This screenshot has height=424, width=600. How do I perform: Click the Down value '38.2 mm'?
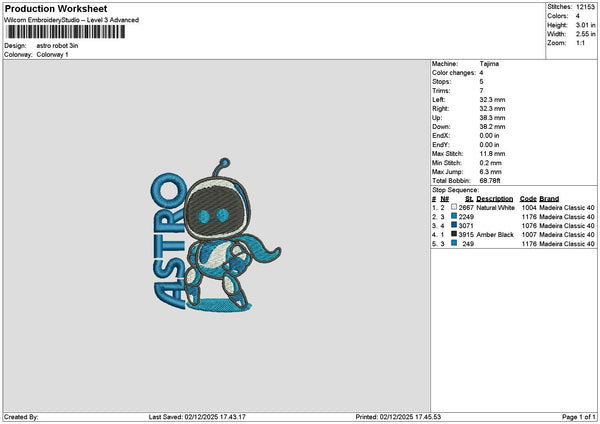click(x=492, y=127)
